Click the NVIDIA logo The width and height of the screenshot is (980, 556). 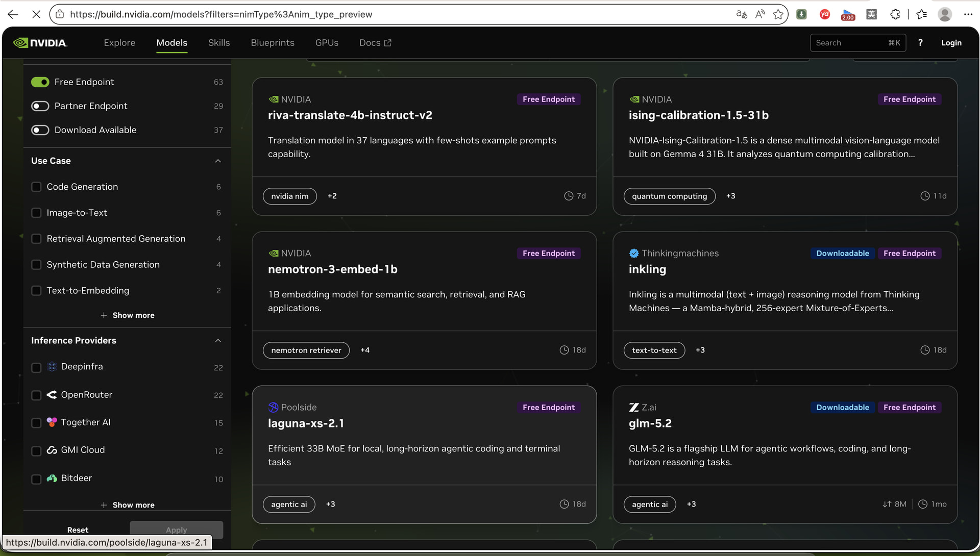coord(40,43)
